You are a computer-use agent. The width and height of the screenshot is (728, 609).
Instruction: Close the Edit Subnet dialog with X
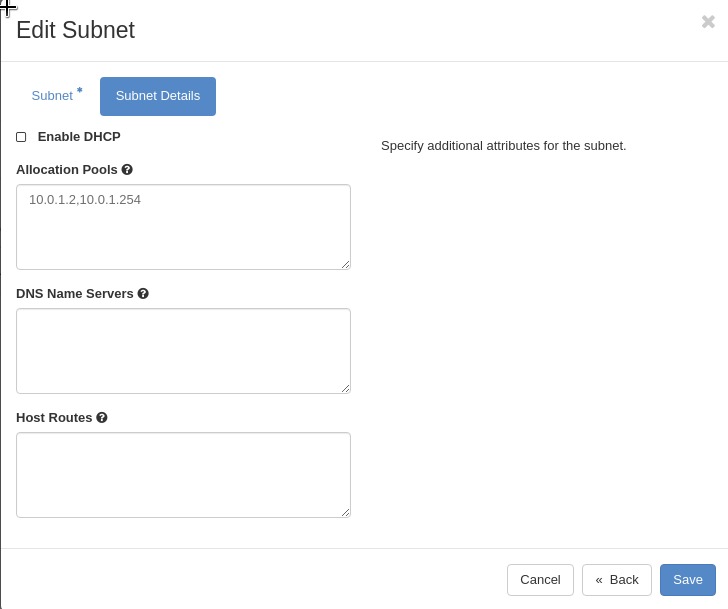708,22
